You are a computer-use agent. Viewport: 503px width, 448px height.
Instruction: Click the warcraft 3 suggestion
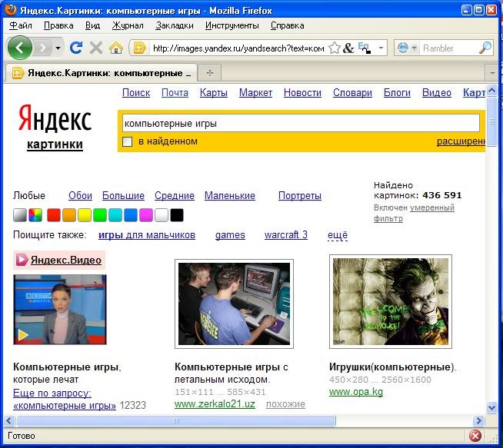286,235
